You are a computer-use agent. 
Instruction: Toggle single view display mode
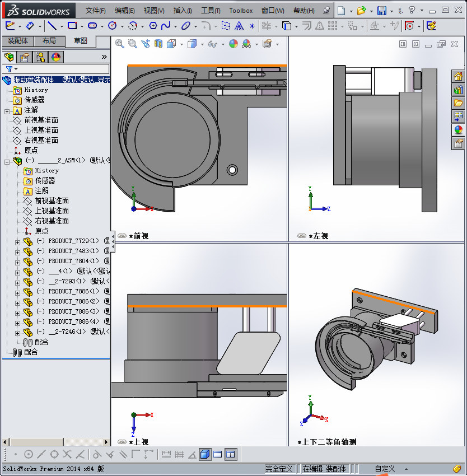[x=204, y=454]
